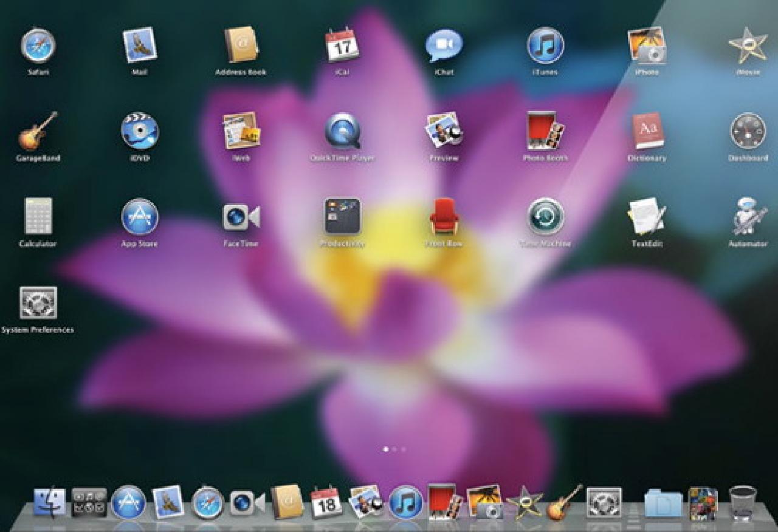This screenshot has height=532, width=778.
Task: Open iCal showing 18 in the Dock
Action: tap(327, 502)
